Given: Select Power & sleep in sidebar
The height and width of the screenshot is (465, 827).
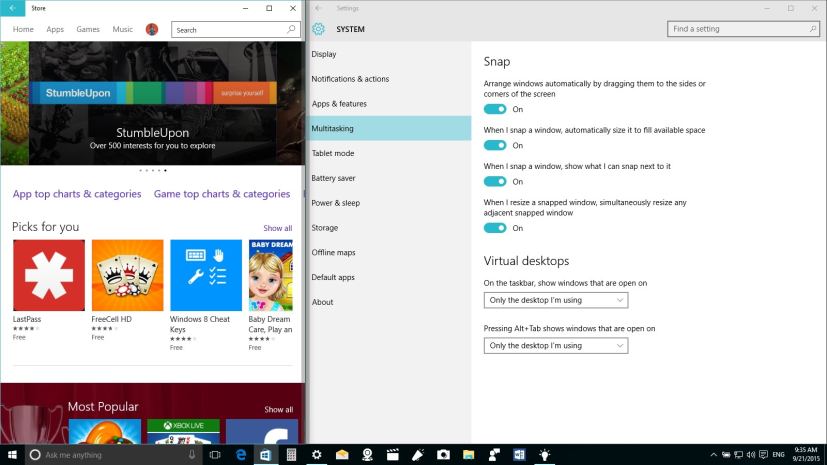Looking at the screenshot, I should (x=390, y=202).
